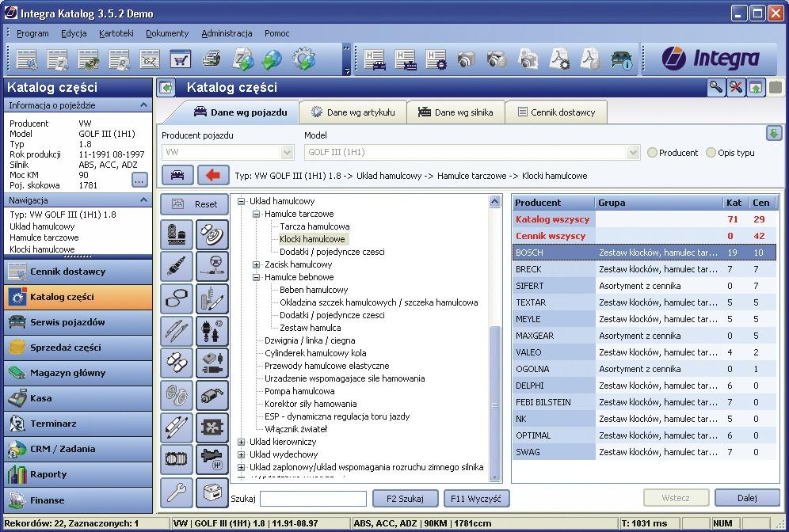Select the battery category icon
The height and width of the screenshot is (532, 789).
(212, 492)
